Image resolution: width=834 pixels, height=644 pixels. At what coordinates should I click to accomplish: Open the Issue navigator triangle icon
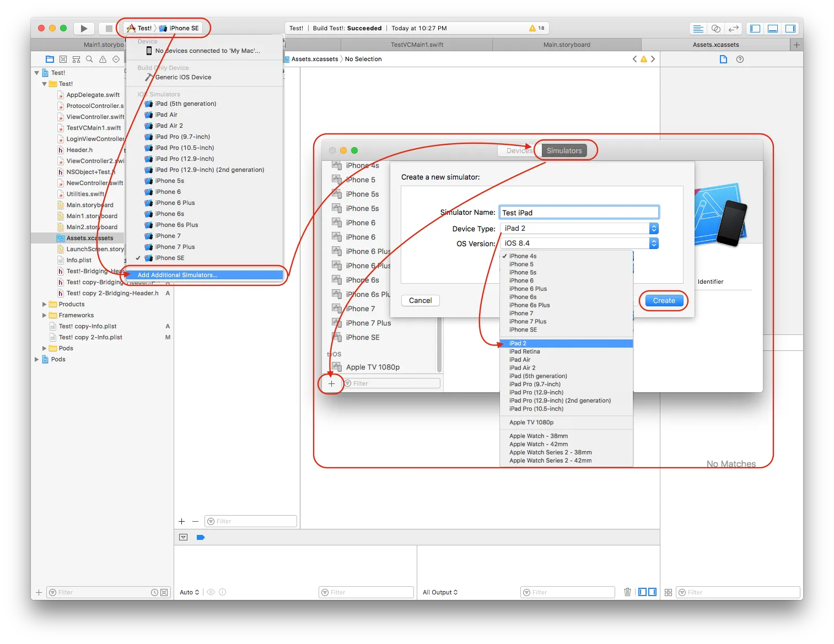click(x=103, y=59)
